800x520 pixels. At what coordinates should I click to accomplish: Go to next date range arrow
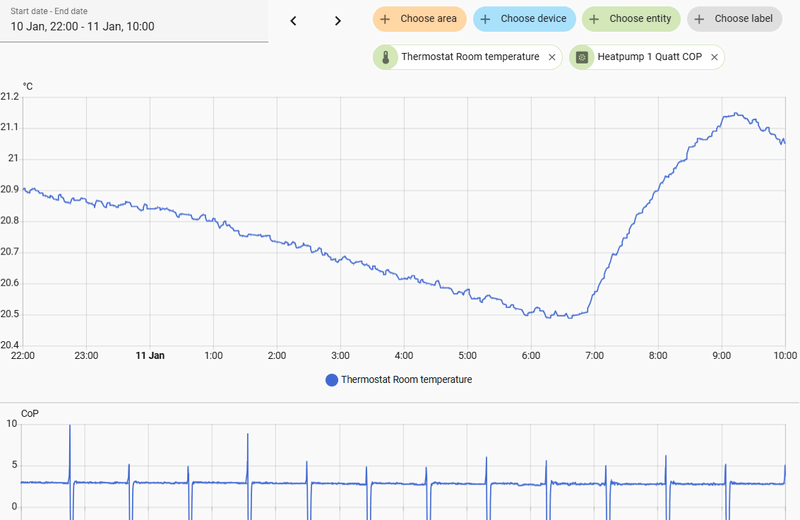pyautogui.click(x=337, y=21)
